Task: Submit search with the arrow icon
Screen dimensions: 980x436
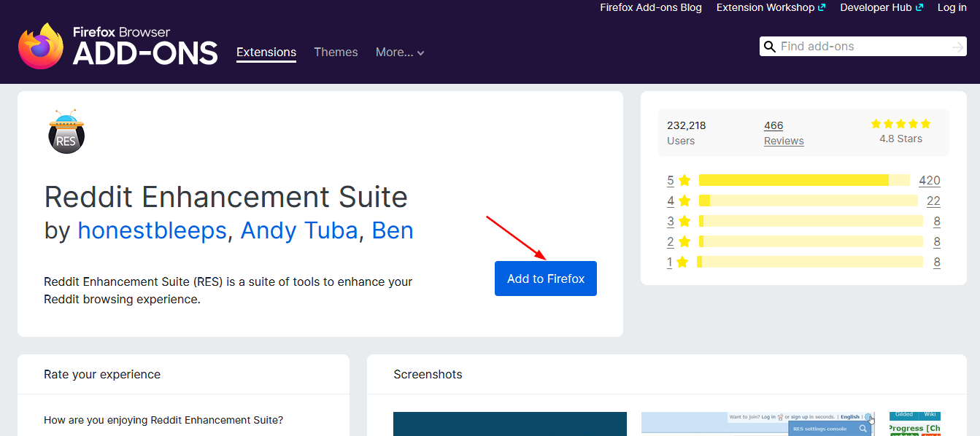Action: click(957, 47)
